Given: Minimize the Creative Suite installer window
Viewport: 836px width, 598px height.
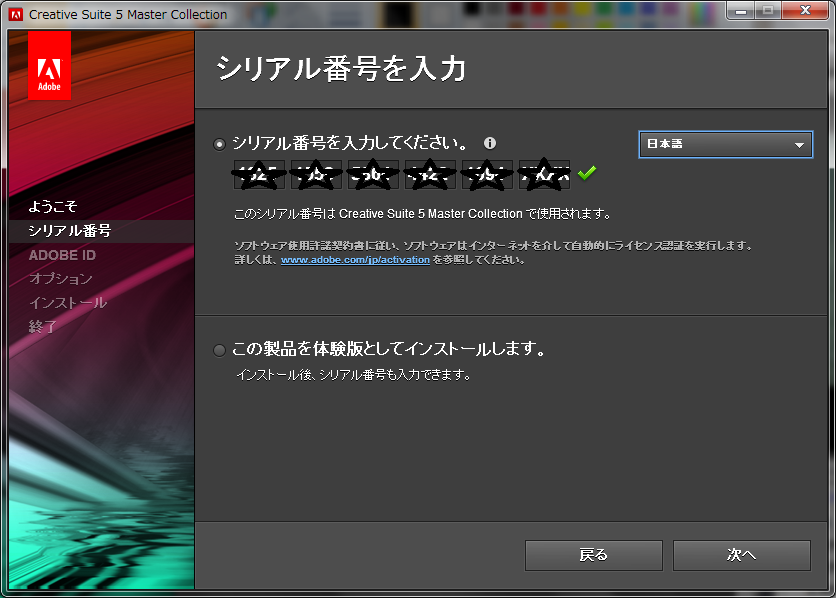Looking at the screenshot, I should pos(741,11).
